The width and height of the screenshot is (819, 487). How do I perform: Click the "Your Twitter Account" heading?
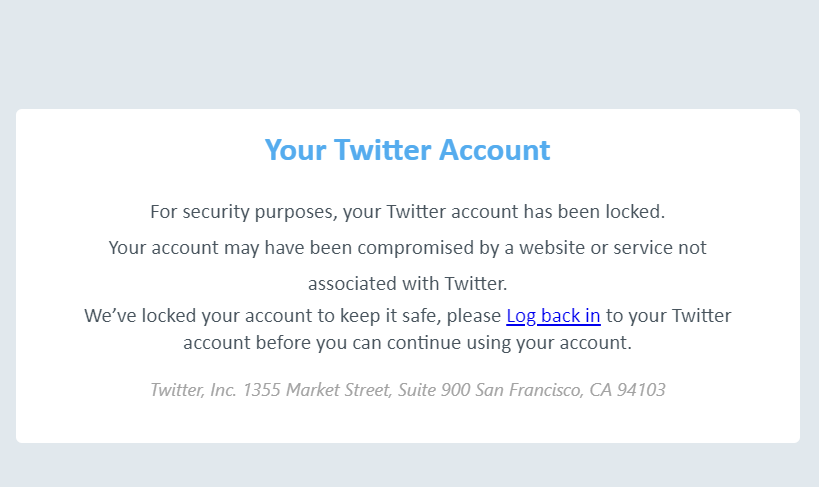point(407,150)
